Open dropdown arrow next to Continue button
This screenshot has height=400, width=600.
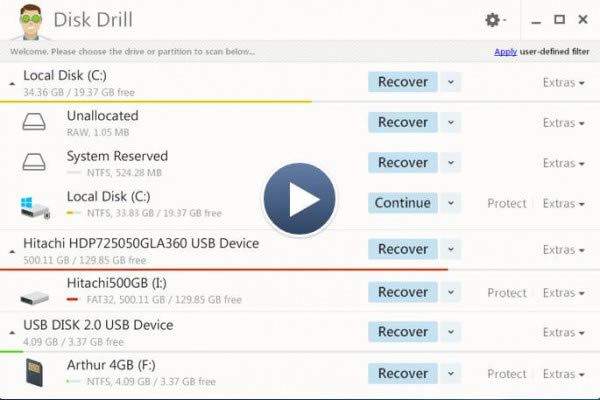click(x=451, y=203)
